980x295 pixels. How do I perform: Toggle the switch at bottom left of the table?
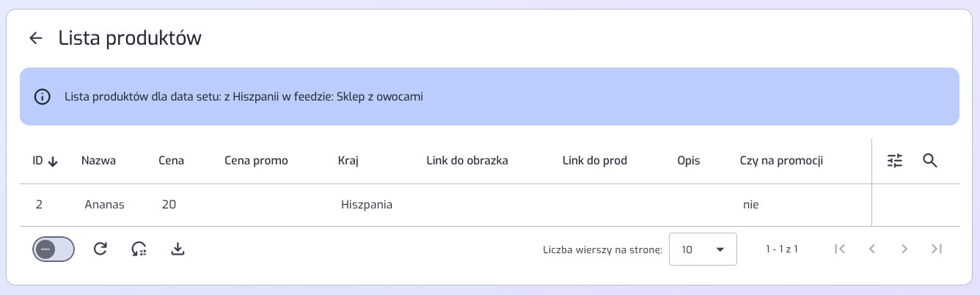pyautogui.click(x=54, y=250)
